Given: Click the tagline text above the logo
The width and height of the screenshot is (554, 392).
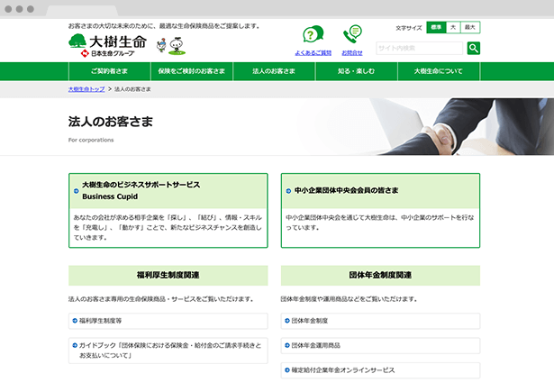Looking at the screenshot, I should point(164,26).
